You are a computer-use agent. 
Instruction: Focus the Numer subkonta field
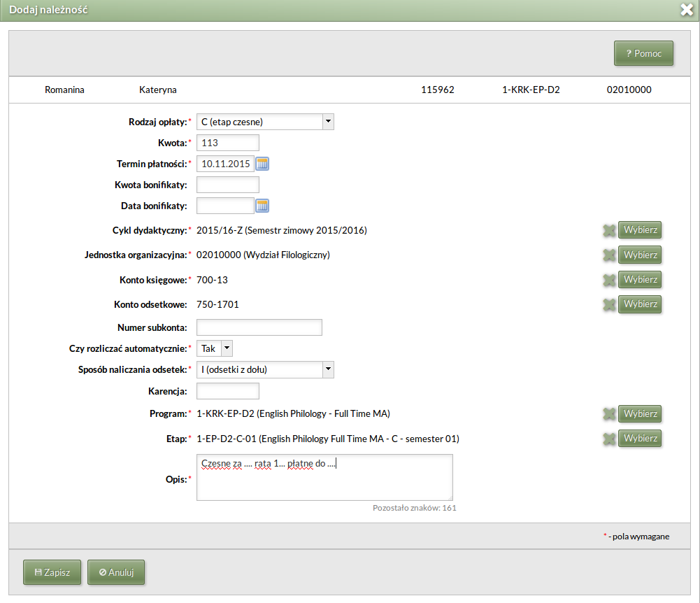pyautogui.click(x=259, y=327)
